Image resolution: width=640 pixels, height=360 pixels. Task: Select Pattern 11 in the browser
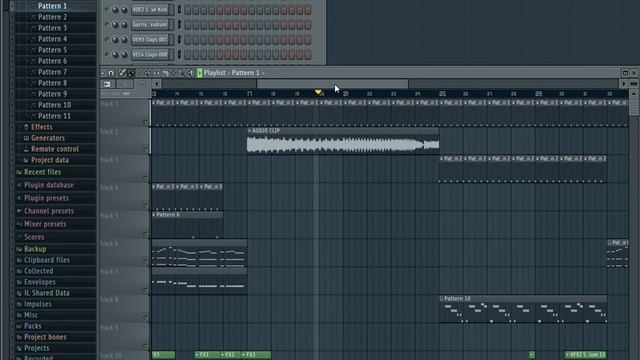(x=54, y=116)
